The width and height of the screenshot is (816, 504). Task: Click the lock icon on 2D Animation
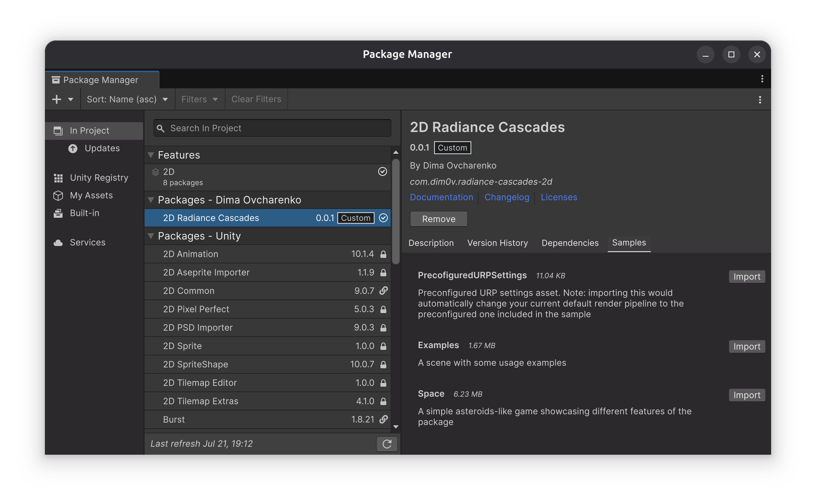click(x=383, y=254)
